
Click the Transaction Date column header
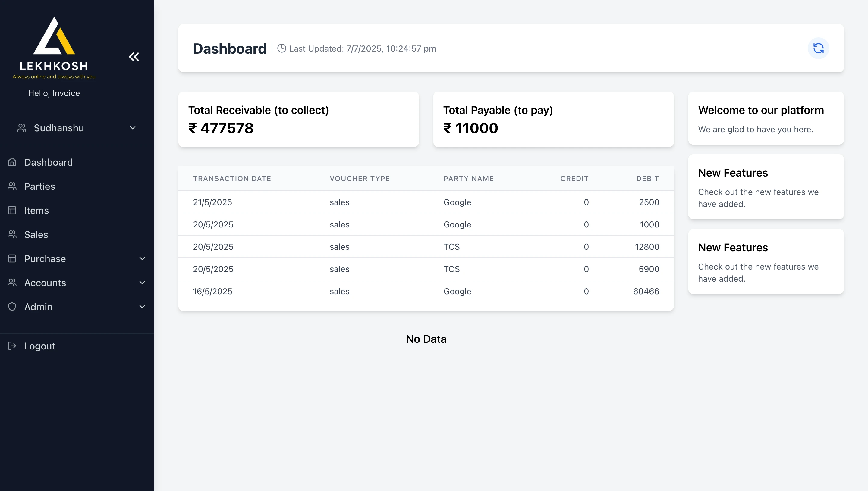[x=232, y=178]
